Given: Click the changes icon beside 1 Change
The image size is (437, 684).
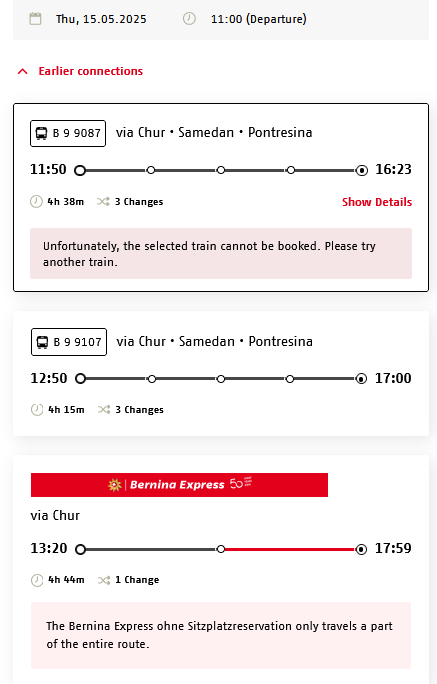Looking at the screenshot, I should 104,580.
